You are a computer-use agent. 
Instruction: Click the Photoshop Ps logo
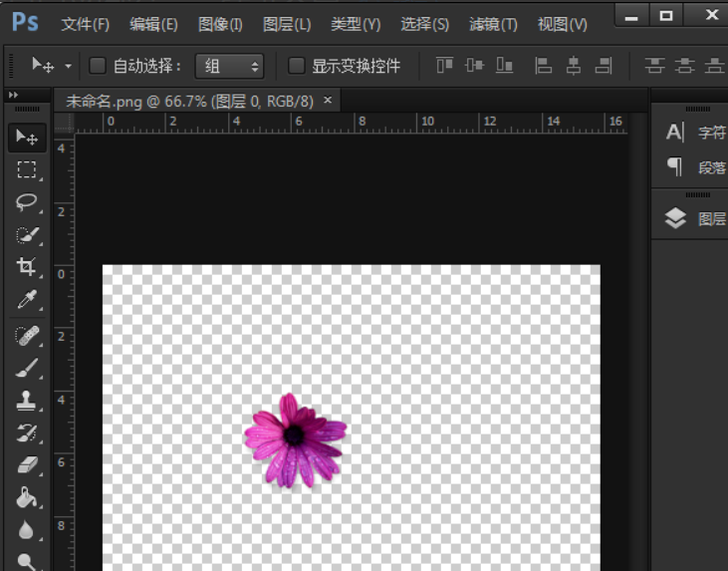(x=25, y=22)
